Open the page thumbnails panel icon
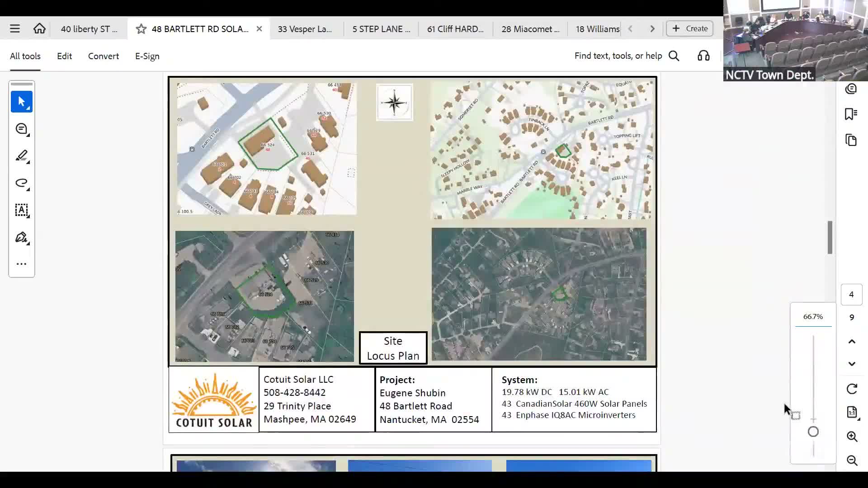Screen dimensions: 868x488 (x=851, y=140)
